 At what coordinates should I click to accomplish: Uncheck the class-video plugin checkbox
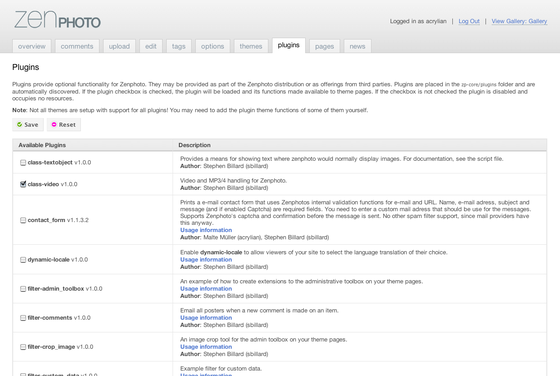tap(23, 184)
